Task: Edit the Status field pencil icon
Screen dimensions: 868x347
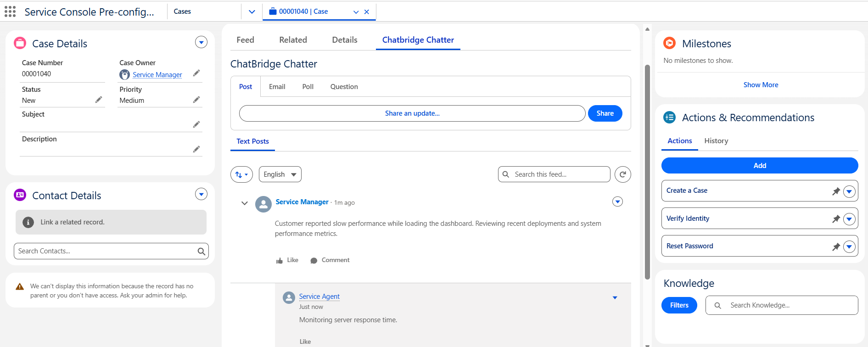Action: [x=99, y=100]
